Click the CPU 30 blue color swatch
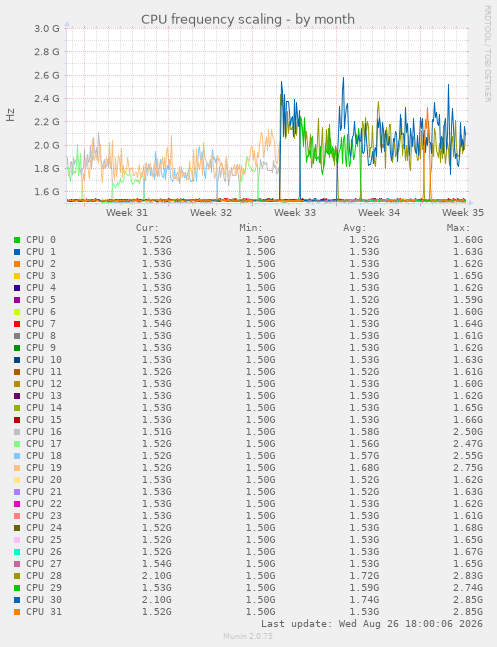The width and height of the screenshot is (497, 647). point(17,600)
